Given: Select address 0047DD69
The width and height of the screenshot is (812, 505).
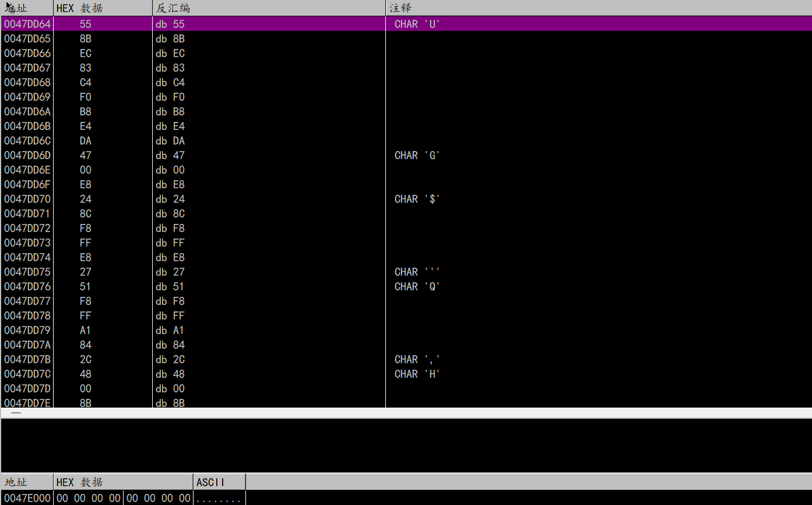Looking at the screenshot, I should 27,97.
